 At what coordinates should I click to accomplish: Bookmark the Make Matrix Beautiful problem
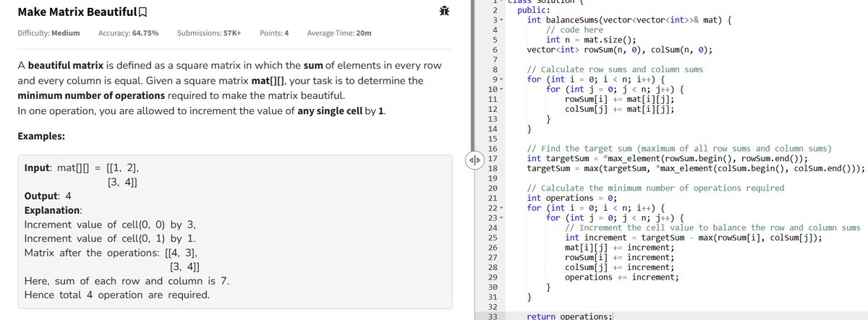coord(143,12)
